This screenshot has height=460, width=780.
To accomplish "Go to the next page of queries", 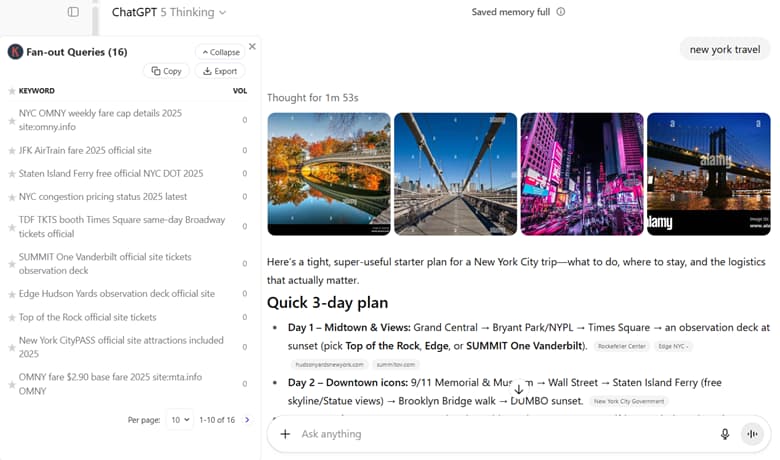I will point(247,420).
